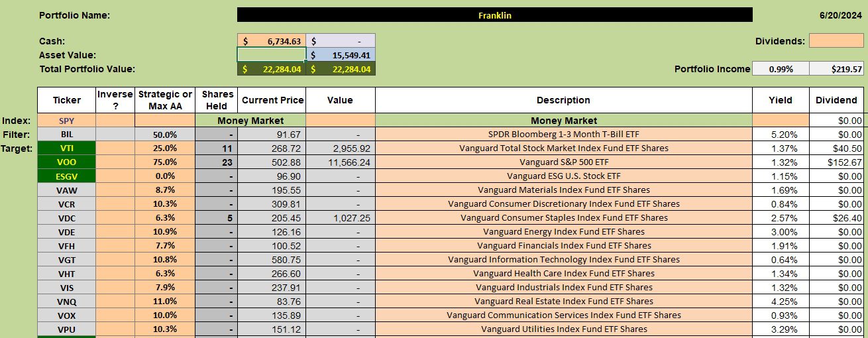The image size is (868, 338).
Task: Click the Description column header
Action: click(564, 100)
